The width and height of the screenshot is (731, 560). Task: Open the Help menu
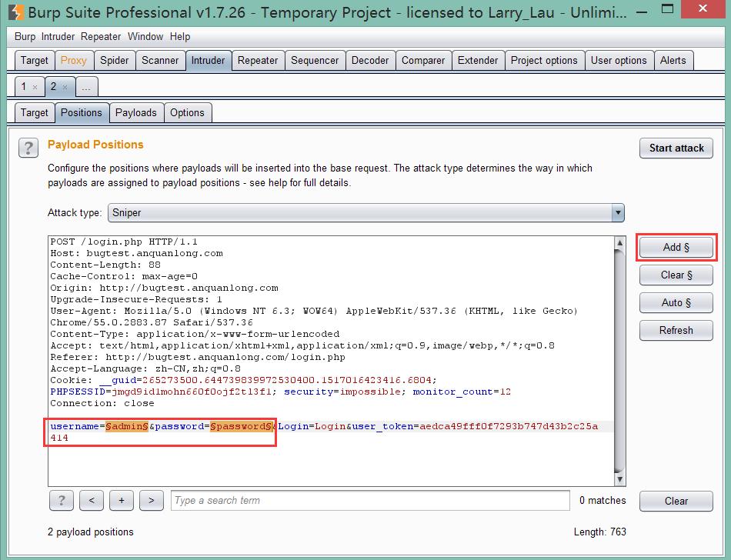[180, 36]
